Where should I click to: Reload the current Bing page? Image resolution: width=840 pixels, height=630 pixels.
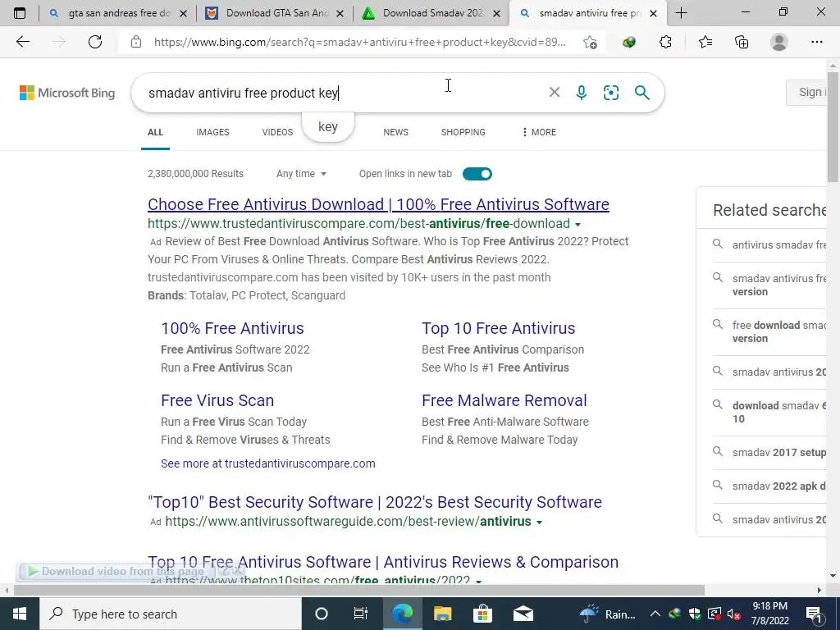coord(95,42)
